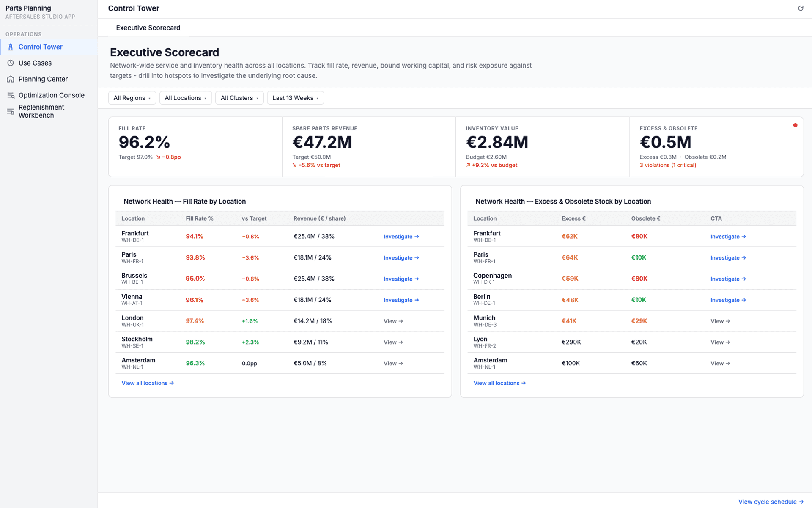The height and width of the screenshot is (508, 812).
Task: Click the 3 violations (1 critical) text
Action: click(x=668, y=165)
